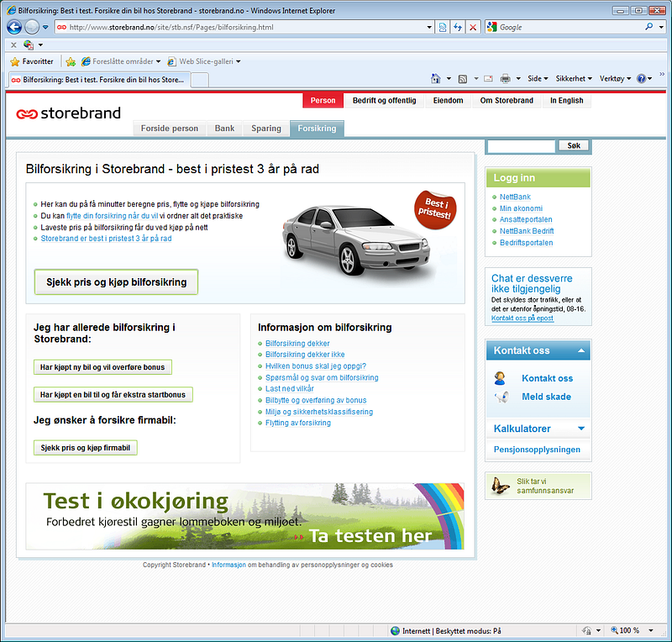Click the add to favorites bar icon
The height and width of the screenshot is (642, 672).
point(71,61)
